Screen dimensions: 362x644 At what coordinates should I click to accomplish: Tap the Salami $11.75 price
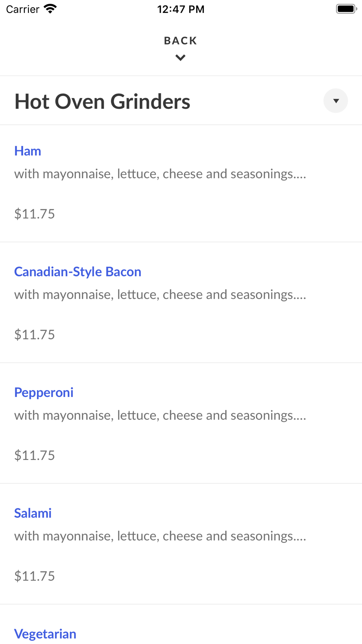(x=34, y=576)
